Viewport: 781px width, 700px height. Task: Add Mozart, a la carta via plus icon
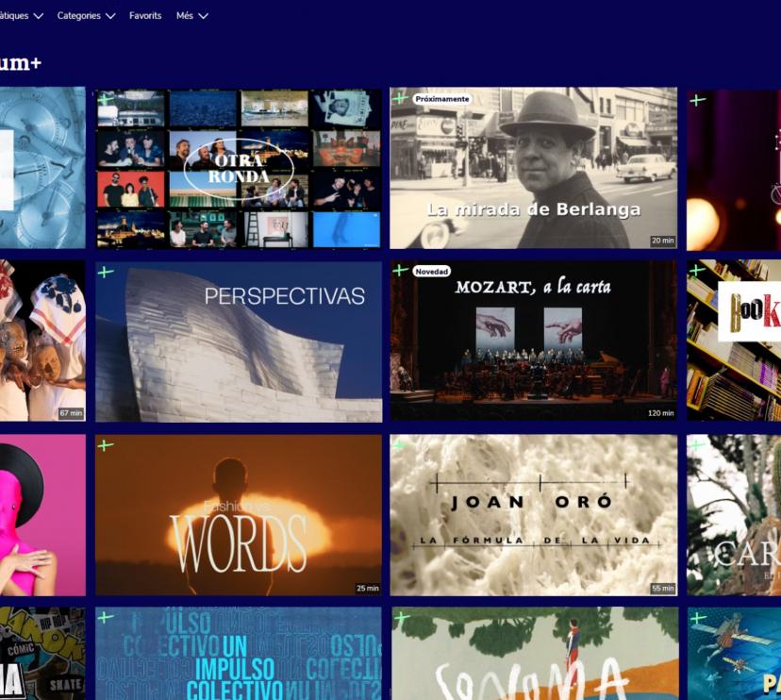tap(401, 271)
